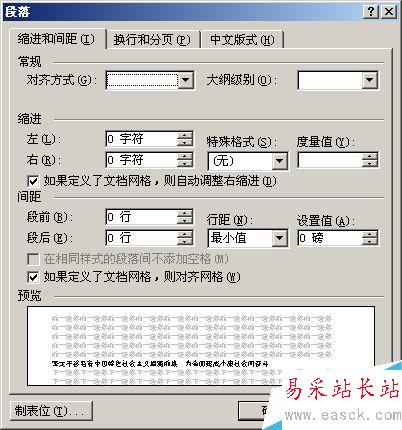402x430 pixels.
Task: Increase the right indent 右 value
Action: 185,156
